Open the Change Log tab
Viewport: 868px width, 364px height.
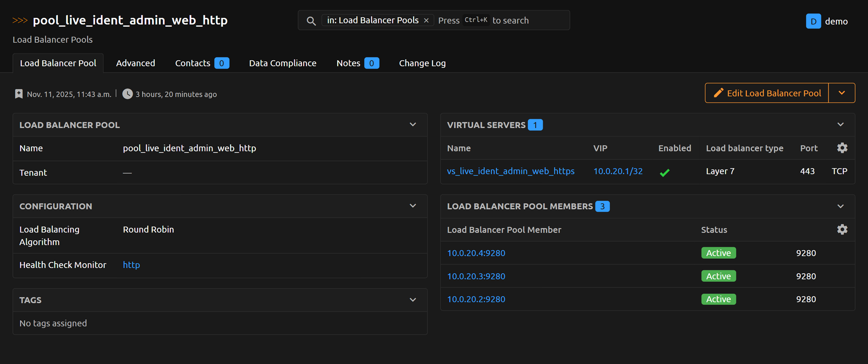tap(422, 63)
